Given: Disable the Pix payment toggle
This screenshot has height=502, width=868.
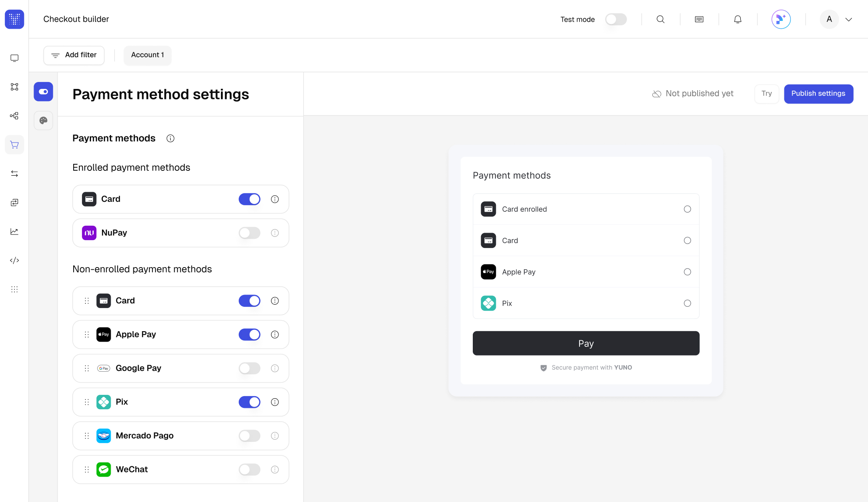Looking at the screenshot, I should [x=249, y=402].
